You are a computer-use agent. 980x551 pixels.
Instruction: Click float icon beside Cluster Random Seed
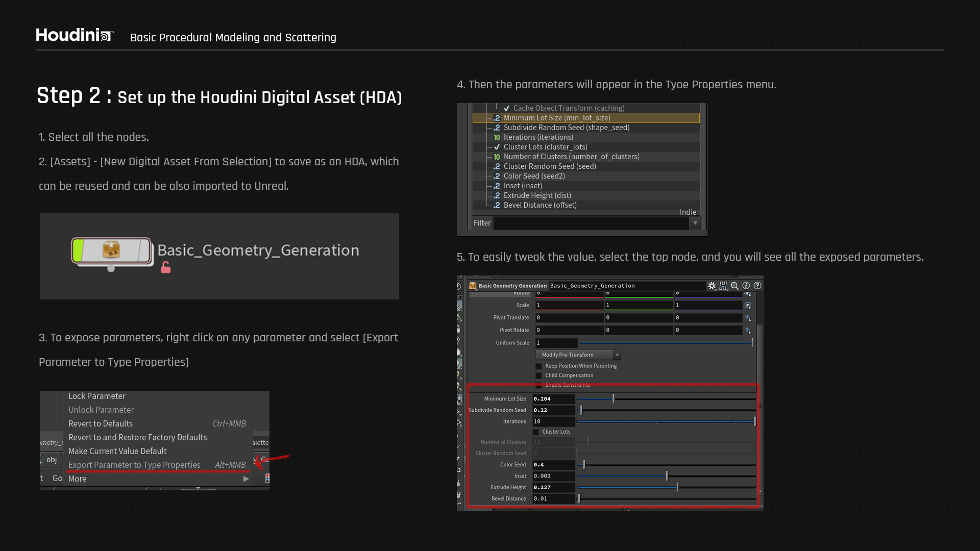497,166
